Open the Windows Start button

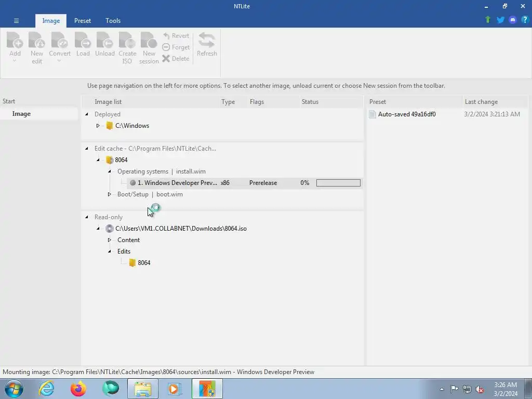pos(14,389)
